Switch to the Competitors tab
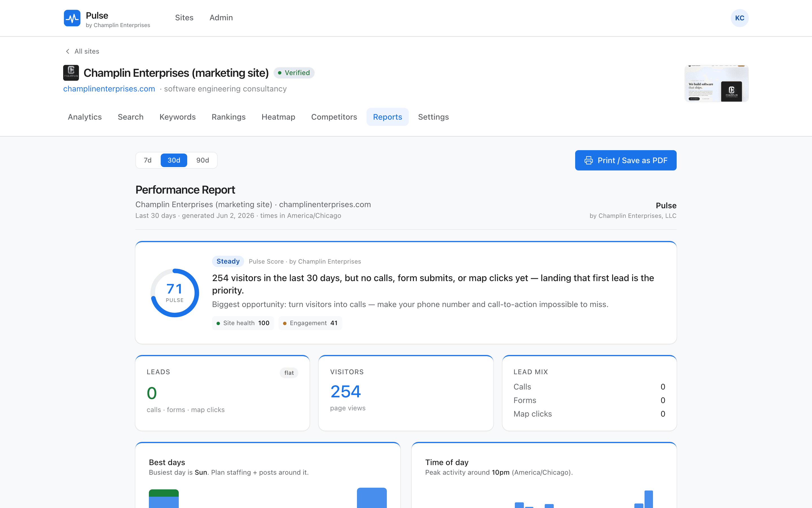The width and height of the screenshot is (812, 508). (334, 117)
